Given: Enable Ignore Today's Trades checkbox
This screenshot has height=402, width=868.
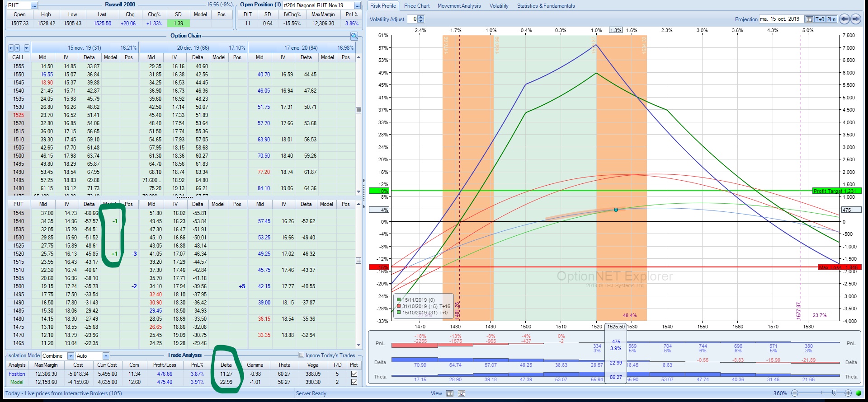Looking at the screenshot, I should point(302,355).
